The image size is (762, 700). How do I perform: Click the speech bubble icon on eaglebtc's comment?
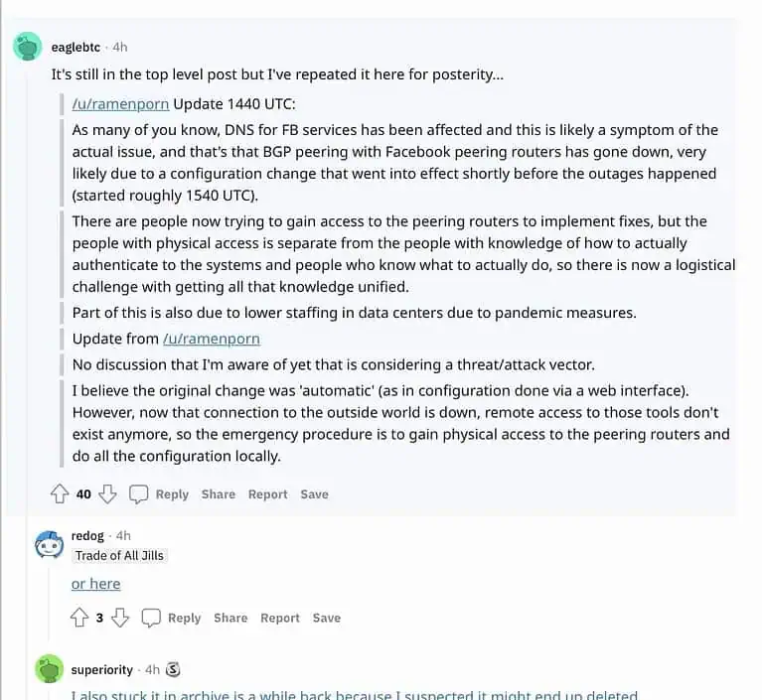pos(139,493)
